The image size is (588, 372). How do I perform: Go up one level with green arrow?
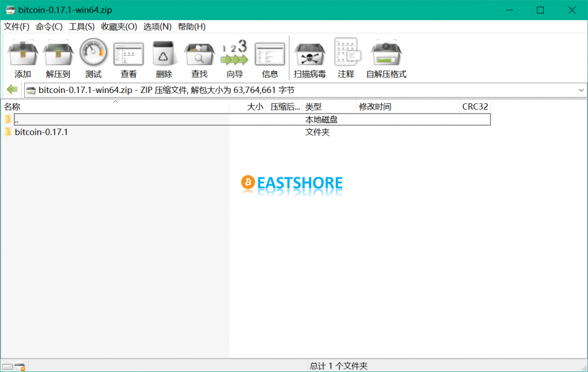[x=11, y=90]
